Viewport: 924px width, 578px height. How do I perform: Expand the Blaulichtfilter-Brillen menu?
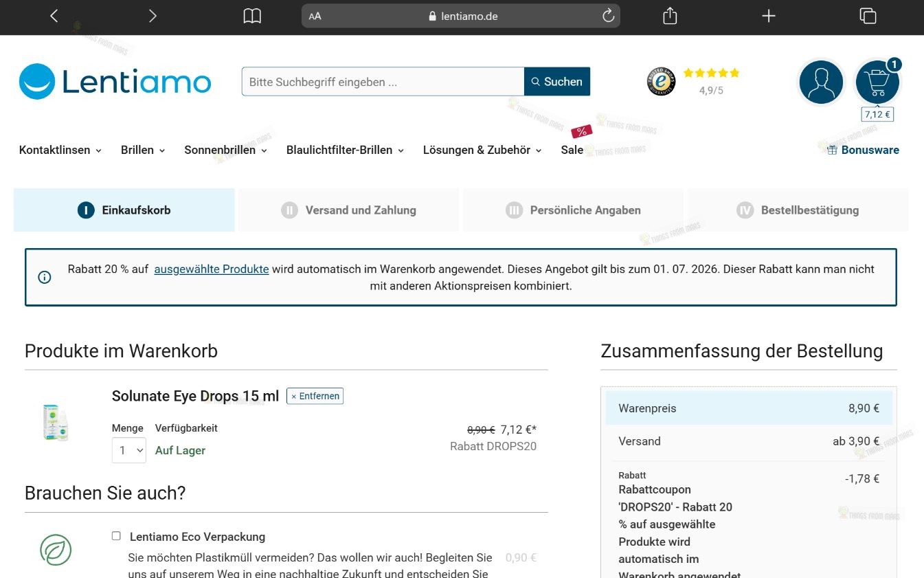coord(345,150)
